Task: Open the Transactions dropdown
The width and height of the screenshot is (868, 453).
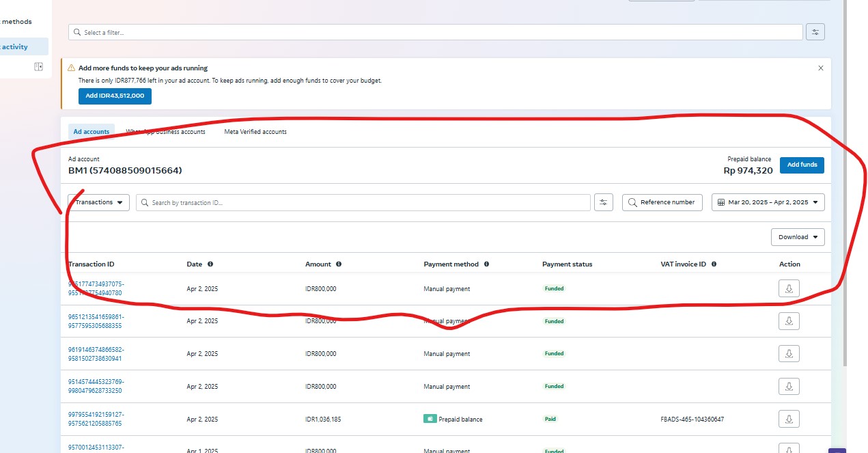Action: (99, 202)
